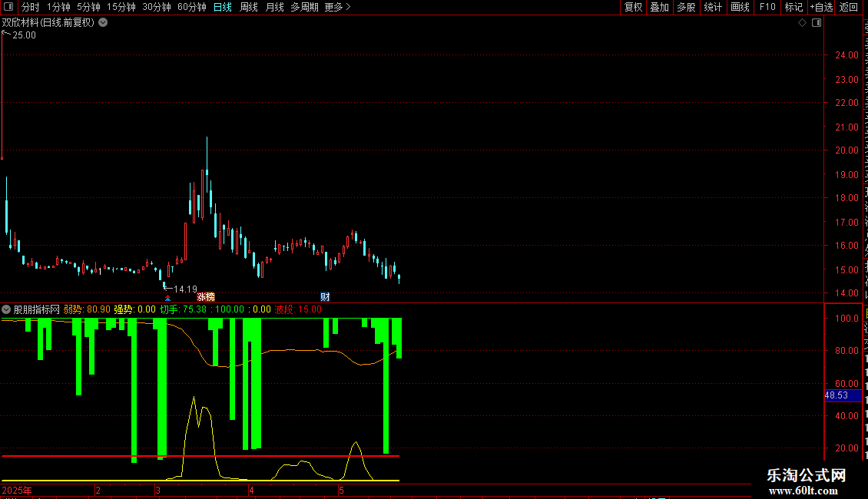This screenshot has height=499, width=868.
Task: Click the 25.00 high price label
Action: 24,35
